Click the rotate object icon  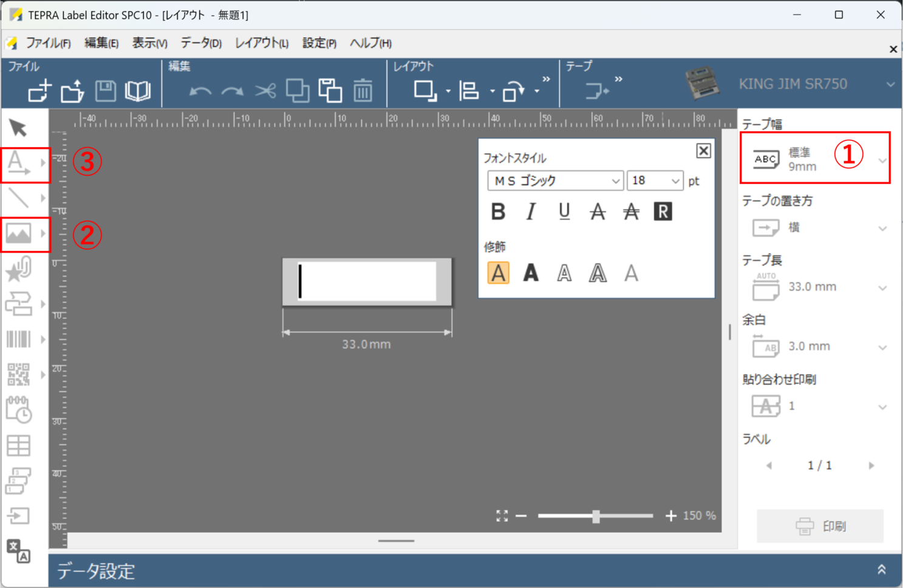[x=513, y=91]
